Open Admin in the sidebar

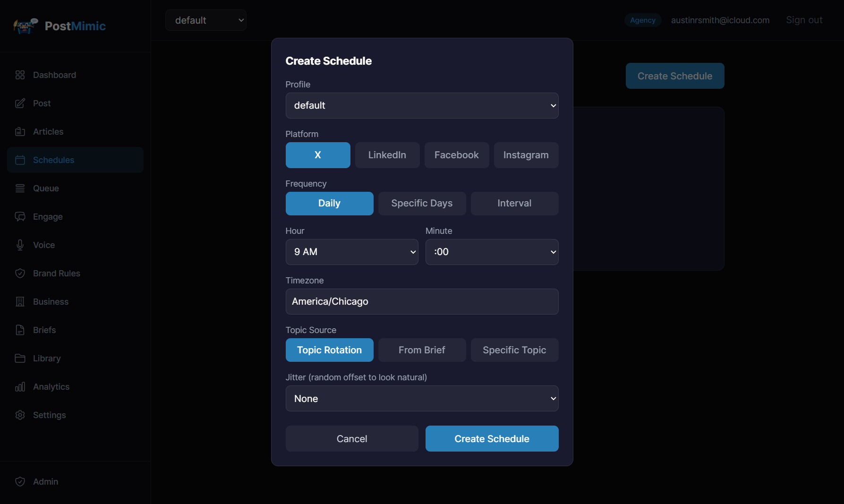coord(76,482)
